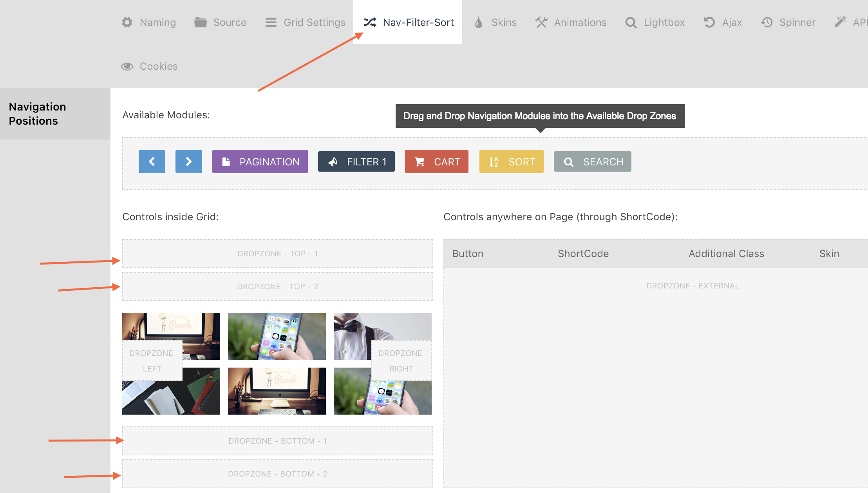This screenshot has width=868, height=493.
Task: Click the left arrow navigation module
Action: [152, 161]
